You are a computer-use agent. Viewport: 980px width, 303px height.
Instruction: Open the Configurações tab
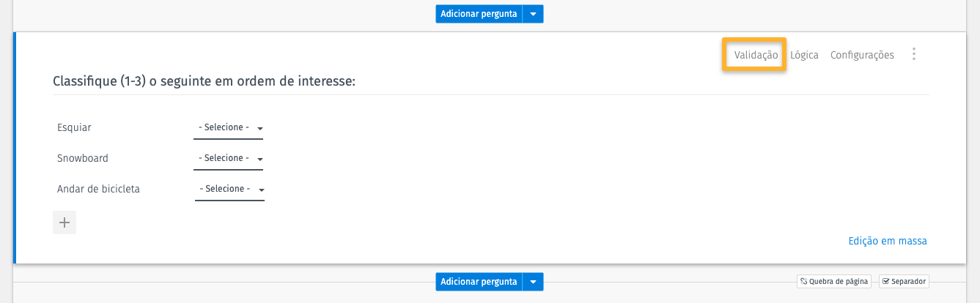862,55
